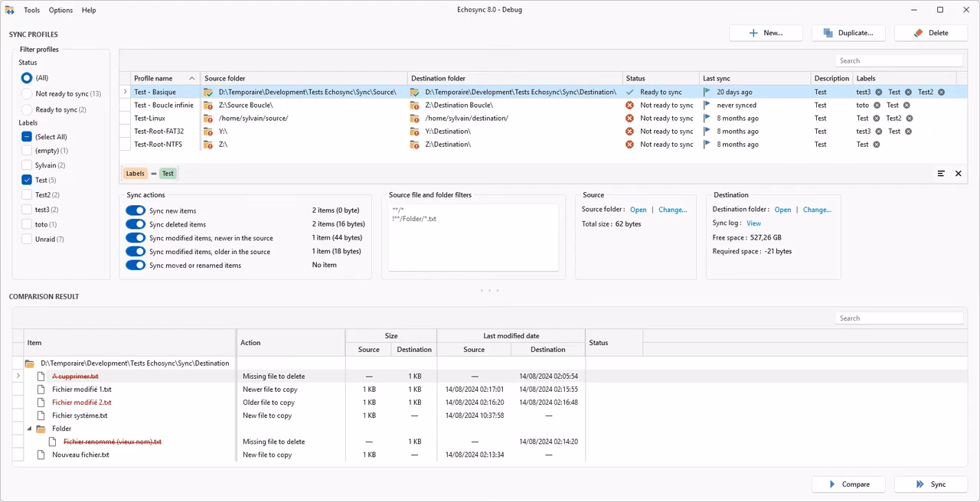This screenshot has width=980, height=502.
Task: Remove the test3 label from Test-Root-FAT32
Action: pos(877,131)
